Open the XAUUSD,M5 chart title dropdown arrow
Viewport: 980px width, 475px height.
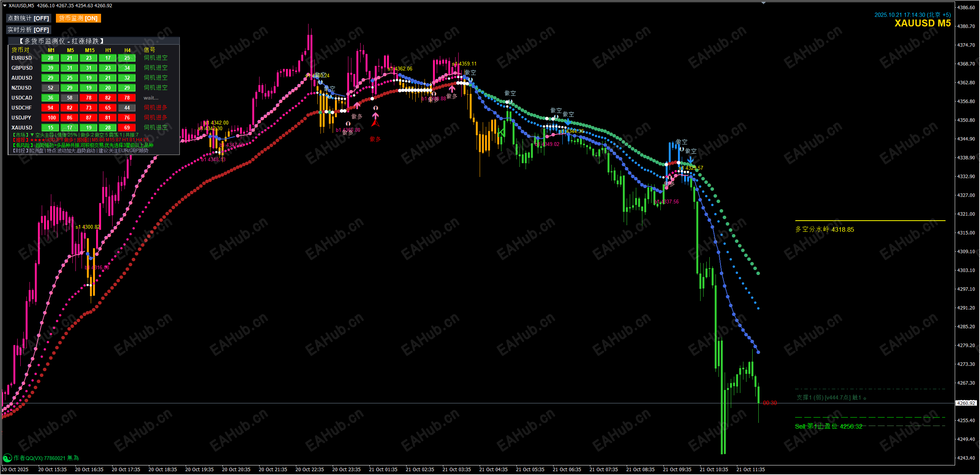tap(5, 6)
